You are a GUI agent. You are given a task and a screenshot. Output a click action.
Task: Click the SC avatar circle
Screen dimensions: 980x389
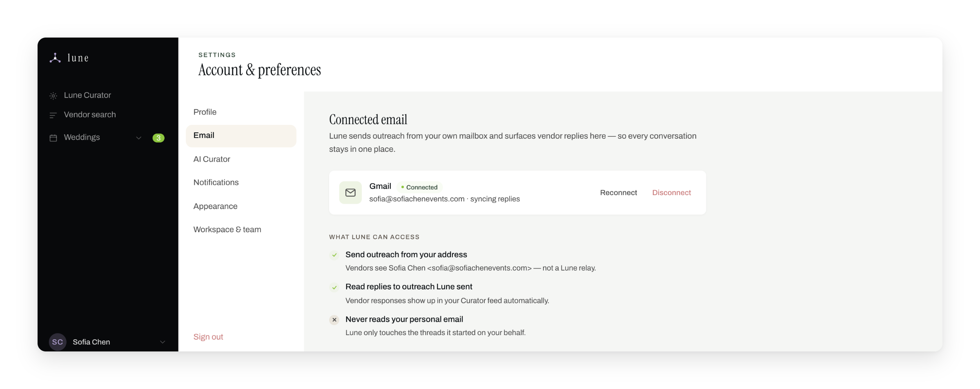58,342
